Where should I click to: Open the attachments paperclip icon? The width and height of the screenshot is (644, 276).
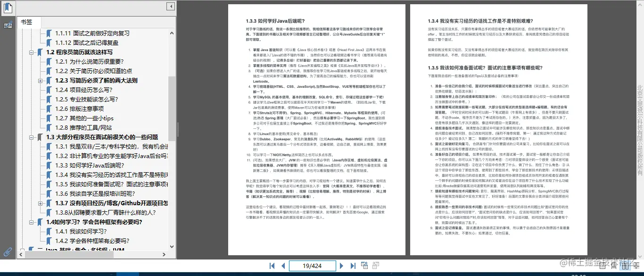[x=8, y=251]
